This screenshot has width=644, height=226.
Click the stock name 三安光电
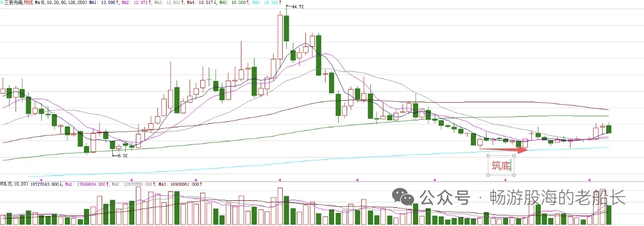click(14, 3)
